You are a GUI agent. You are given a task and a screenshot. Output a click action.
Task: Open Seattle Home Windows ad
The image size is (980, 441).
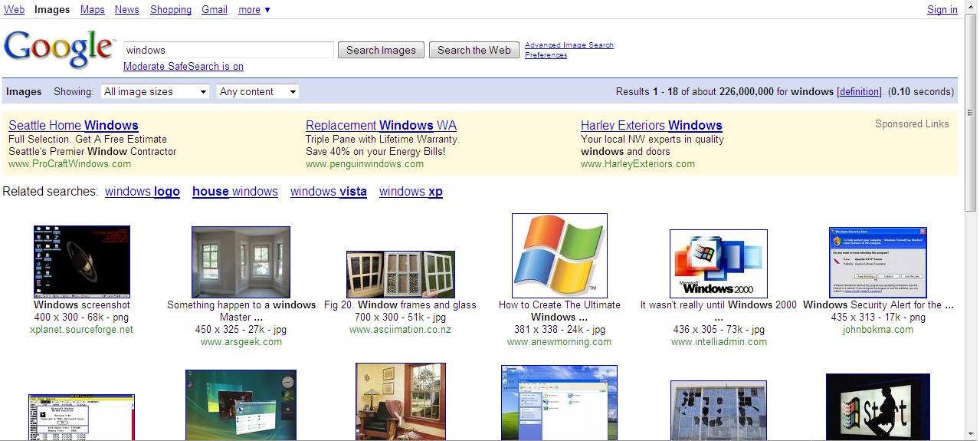coord(74,126)
